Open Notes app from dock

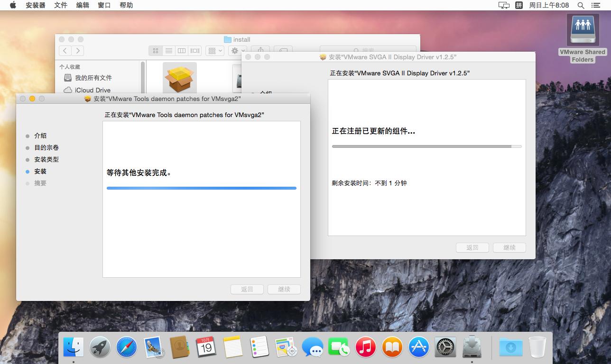coord(233,347)
